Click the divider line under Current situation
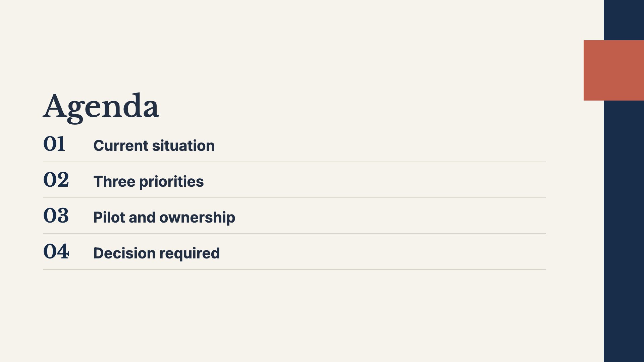Viewport: 644px width, 362px height. [x=294, y=162]
